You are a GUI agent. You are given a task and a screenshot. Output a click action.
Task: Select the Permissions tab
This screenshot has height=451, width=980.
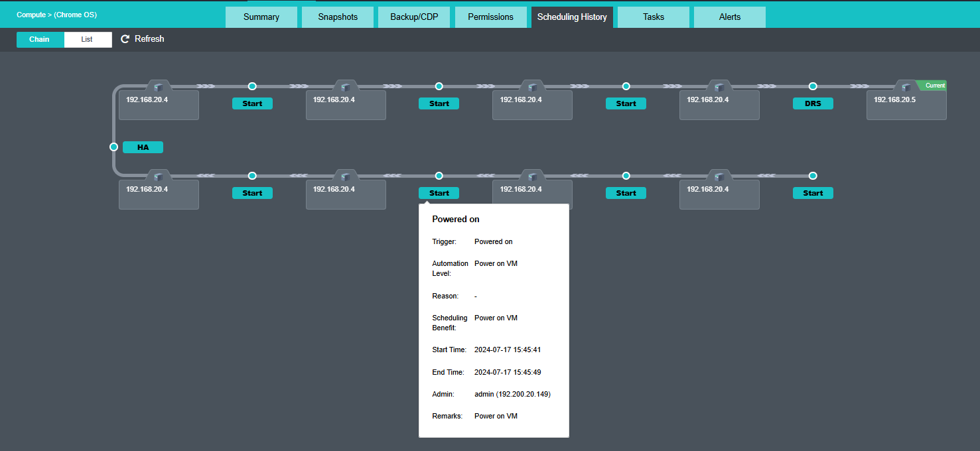coord(490,17)
